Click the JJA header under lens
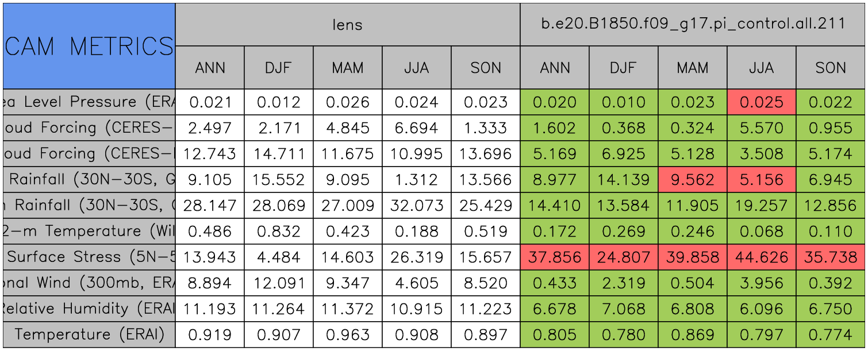The height and width of the screenshot is (351, 868). click(x=417, y=68)
